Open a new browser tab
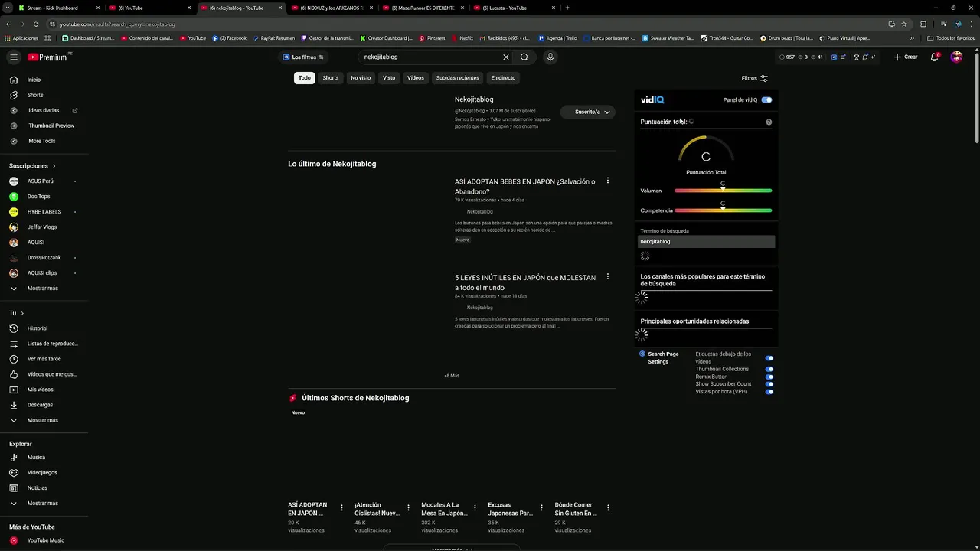The image size is (980, 551). [567, 8]
